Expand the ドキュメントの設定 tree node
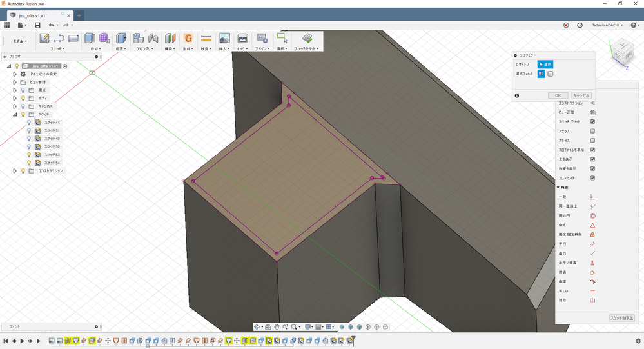 [15, 74]
